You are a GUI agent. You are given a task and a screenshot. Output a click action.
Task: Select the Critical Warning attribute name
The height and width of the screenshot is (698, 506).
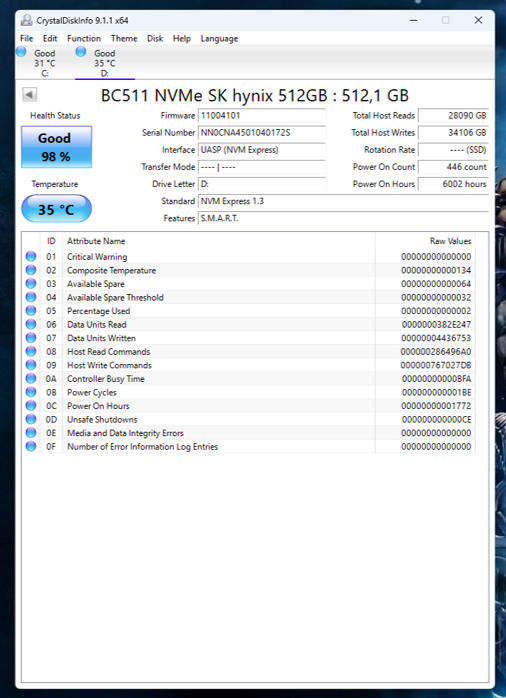pos(97,257)
